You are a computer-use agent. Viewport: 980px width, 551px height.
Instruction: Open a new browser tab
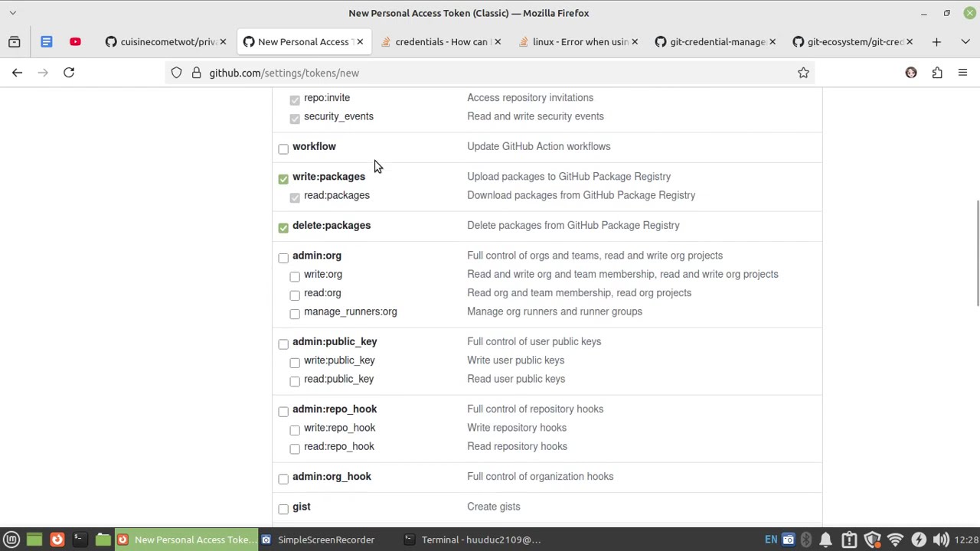(x=936, y=42)
